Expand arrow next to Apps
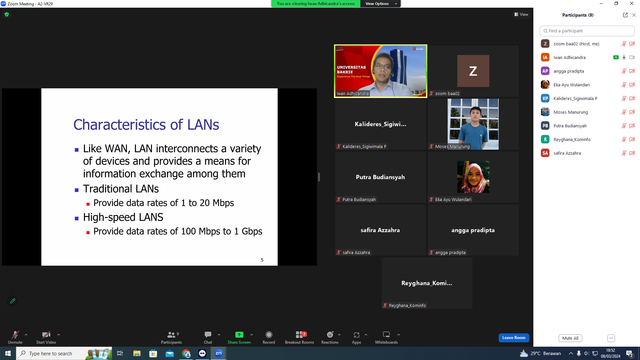The height and width of the screenshot is (360, 640). coord(366,335)
